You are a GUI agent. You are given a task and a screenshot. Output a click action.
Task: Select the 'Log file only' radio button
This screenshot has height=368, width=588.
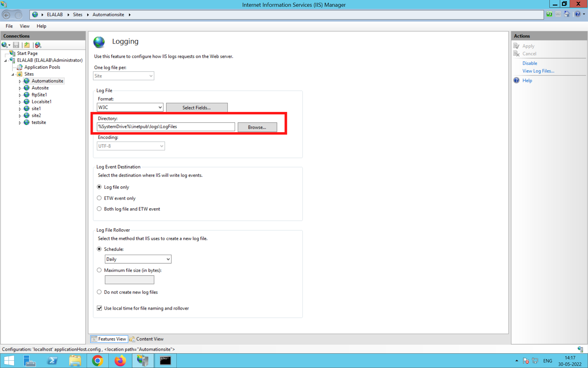pos(100,186)
